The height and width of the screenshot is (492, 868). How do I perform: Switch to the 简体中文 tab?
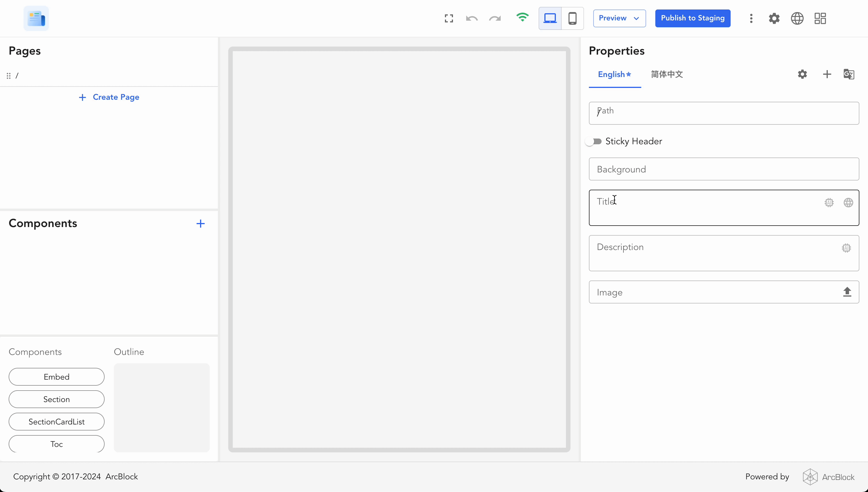point(667,74)
